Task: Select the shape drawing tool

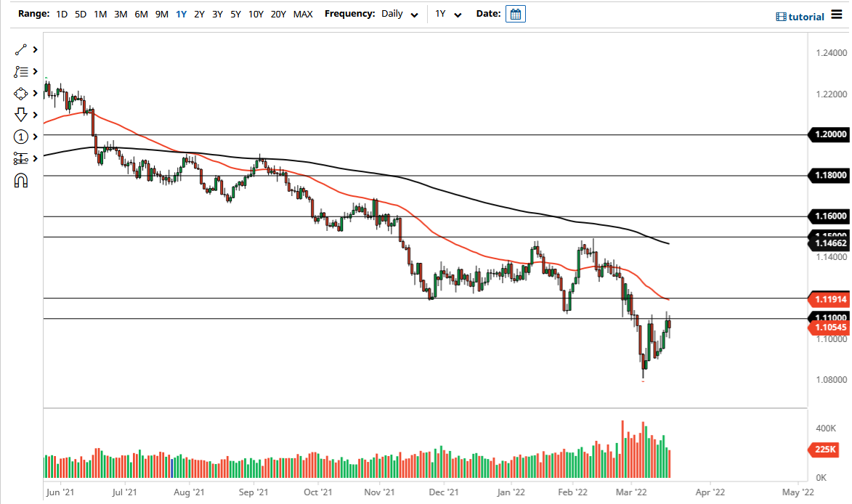Action: click(x=20, y=93)
